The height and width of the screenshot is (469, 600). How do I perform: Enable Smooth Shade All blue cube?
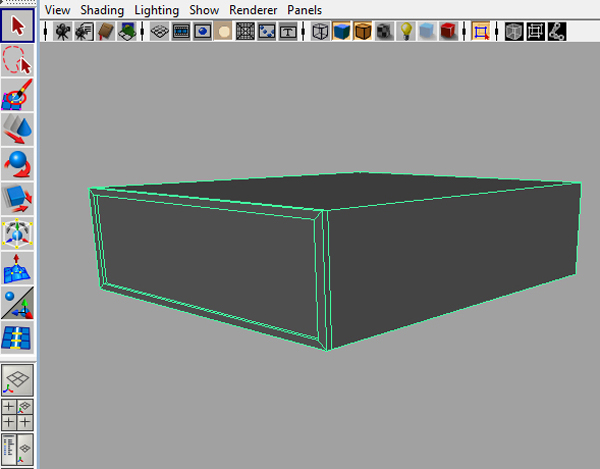click(x=342, y=31)
